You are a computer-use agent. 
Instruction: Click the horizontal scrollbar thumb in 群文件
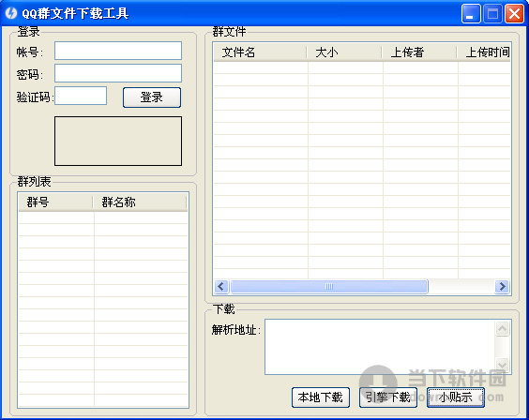tap(329, 287)
